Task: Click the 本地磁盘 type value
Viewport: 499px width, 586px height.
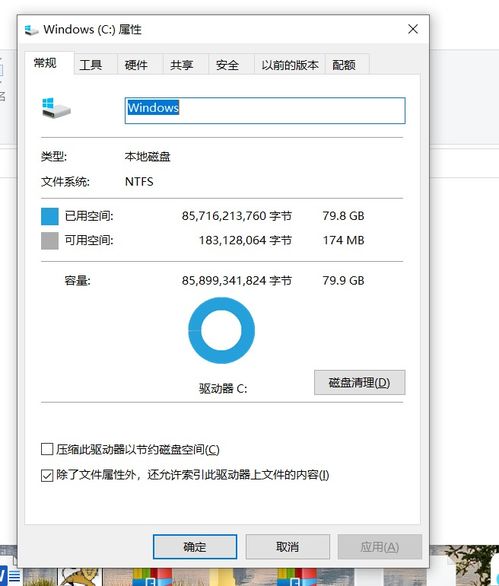Action: click(148, 156)
